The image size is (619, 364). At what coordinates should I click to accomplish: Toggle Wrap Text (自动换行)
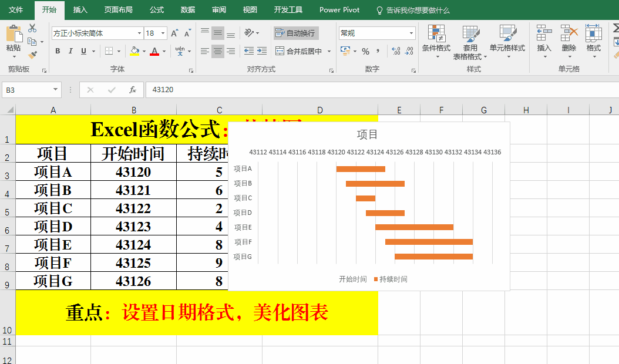[x=295, y=33]
